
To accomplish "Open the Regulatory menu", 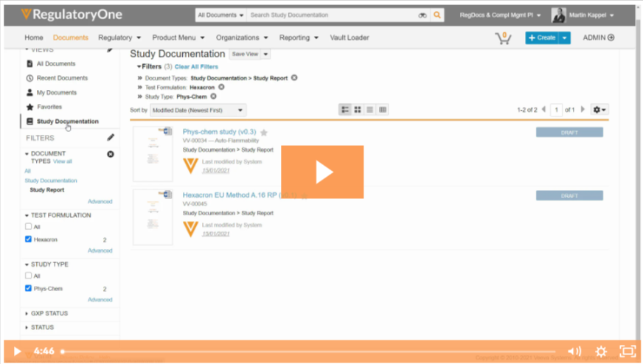I will pyautogui.click(x=119, y=38).
